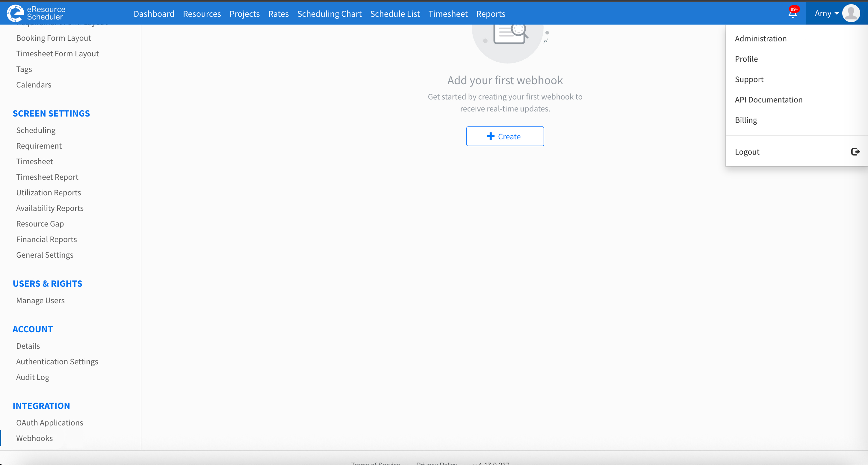Screen dimensions: 868x465
Task: Open Manage Users under Users & Rights
Action: click(x=40, y=300)
